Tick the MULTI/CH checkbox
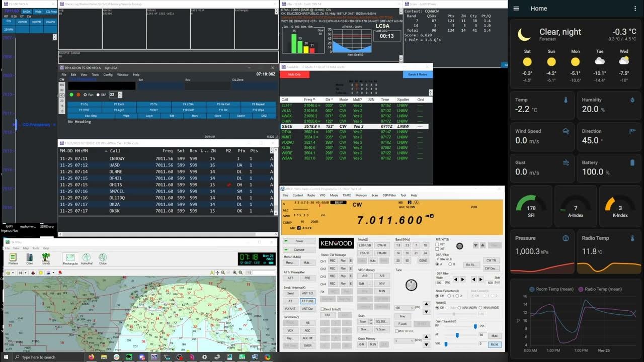This screenshot has height=362, width=644. pyautogui.click(x=396, y=331)
